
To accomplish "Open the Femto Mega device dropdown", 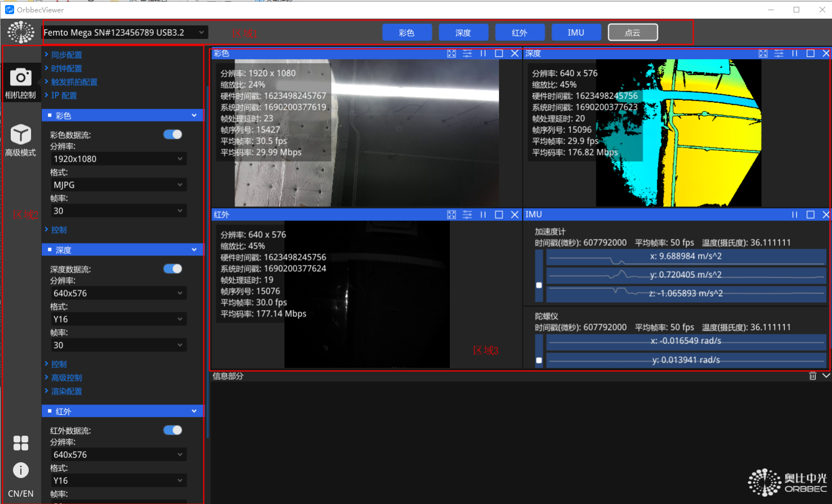I will point(125,33).
